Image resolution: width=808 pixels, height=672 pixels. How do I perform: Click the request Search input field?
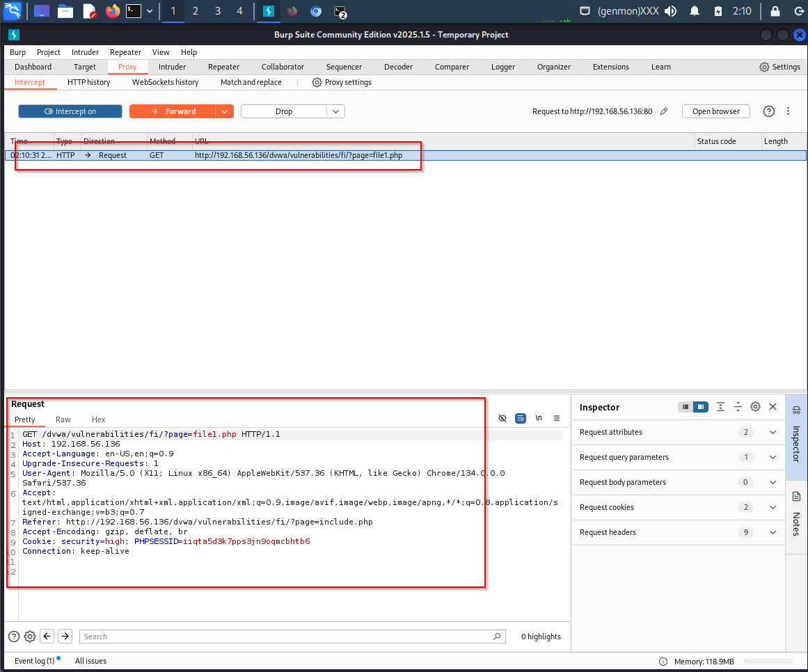292,637
